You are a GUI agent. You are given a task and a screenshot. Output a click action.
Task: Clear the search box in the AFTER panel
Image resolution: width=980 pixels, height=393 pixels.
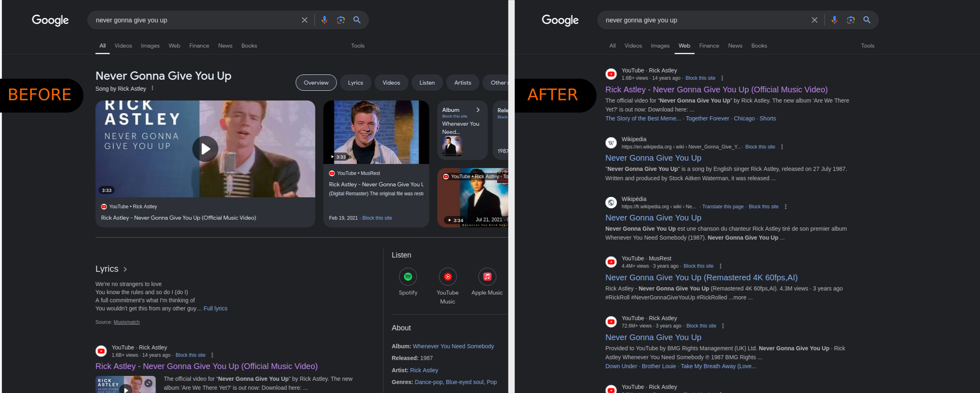click(815, 20)
